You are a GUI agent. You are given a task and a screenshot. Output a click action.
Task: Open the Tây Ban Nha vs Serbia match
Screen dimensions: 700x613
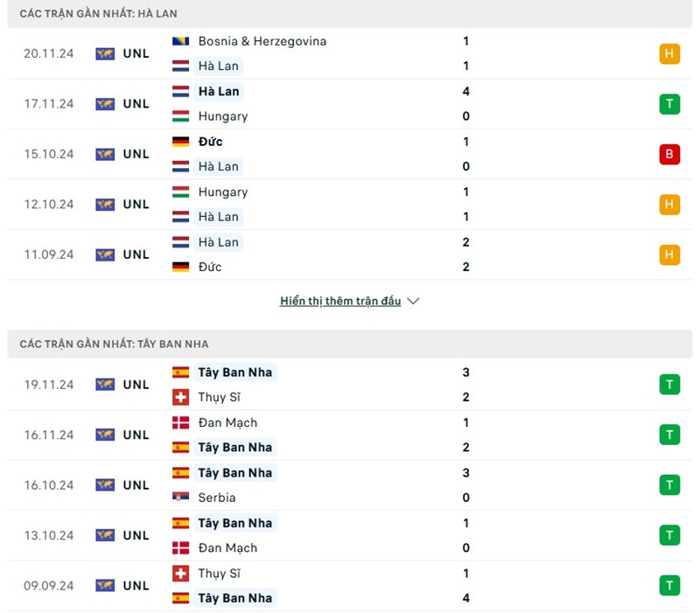(350, 485)
